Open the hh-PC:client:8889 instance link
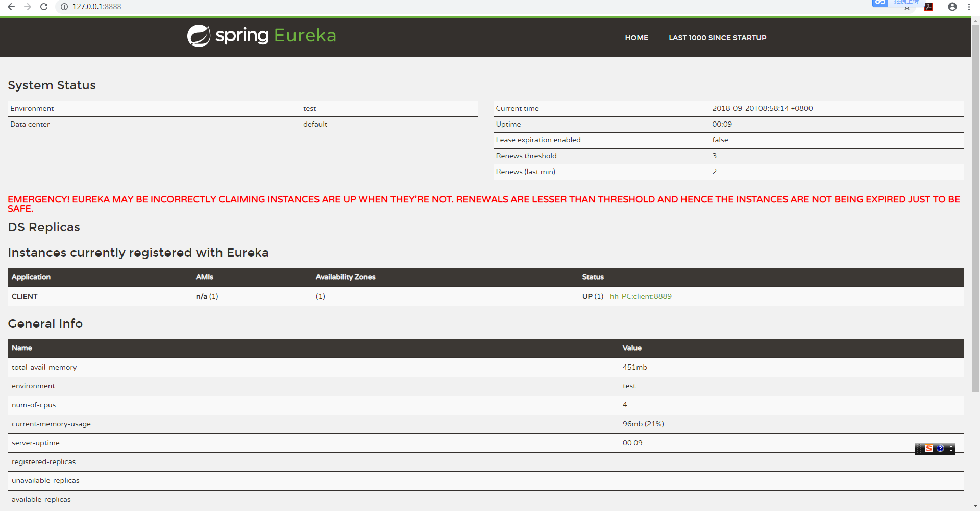 (x=641, y=296)
